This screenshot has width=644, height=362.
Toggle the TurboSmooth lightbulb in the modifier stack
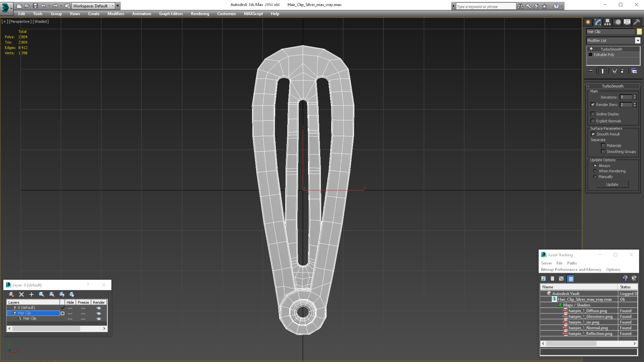[591, 49]
